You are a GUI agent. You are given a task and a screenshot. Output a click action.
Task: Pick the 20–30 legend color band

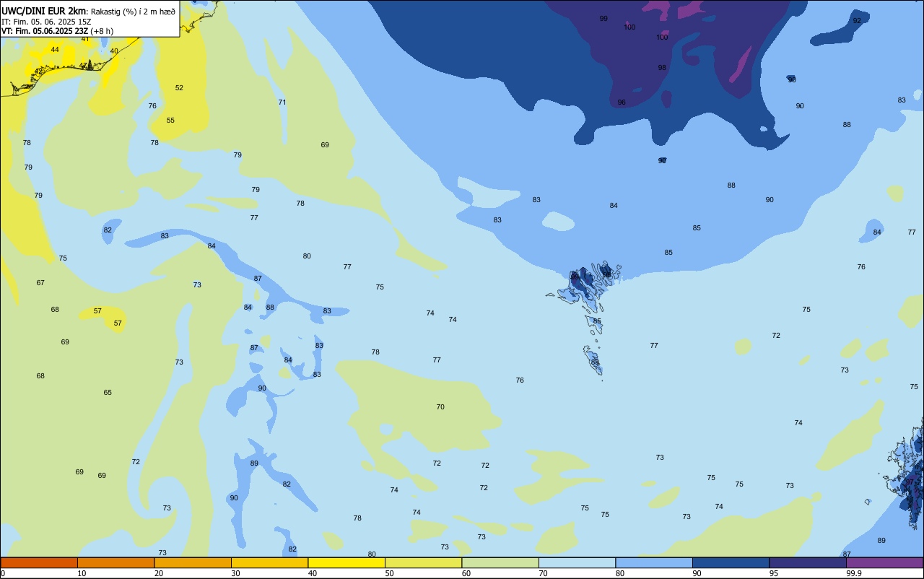(x=193, y=562)
